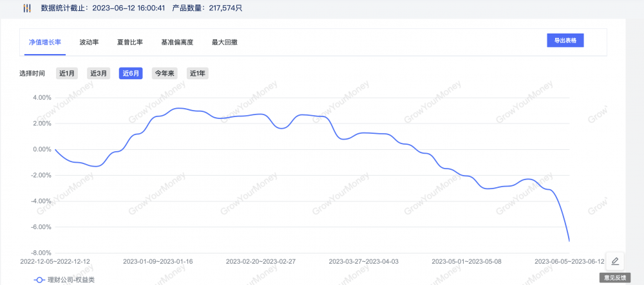Open the 最大回撤 tab

(225, 42)
